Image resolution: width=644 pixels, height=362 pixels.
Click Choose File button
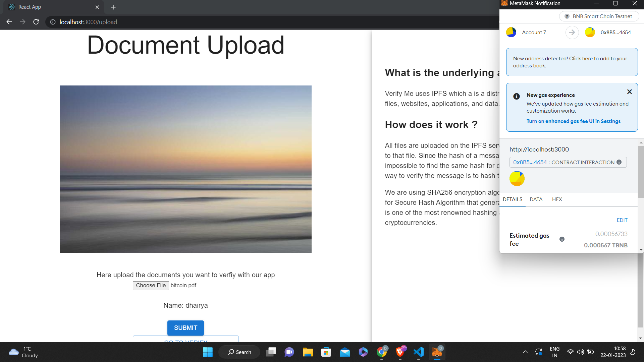tap(151, 286)
